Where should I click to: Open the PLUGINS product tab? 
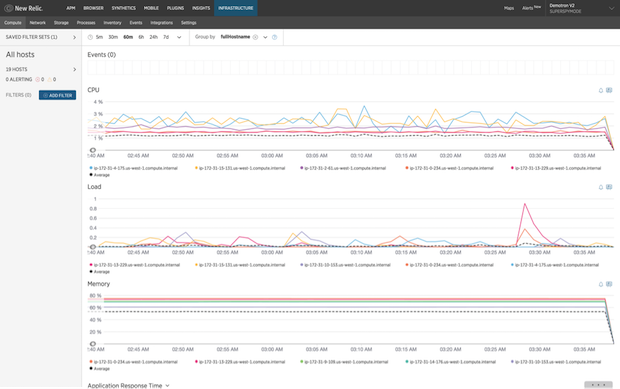tap(175, 8)
